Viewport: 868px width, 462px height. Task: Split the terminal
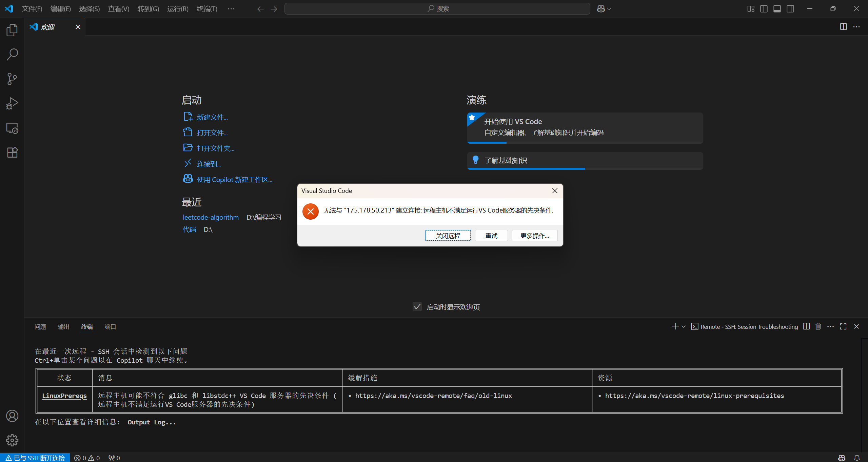(x=806, y=326)
